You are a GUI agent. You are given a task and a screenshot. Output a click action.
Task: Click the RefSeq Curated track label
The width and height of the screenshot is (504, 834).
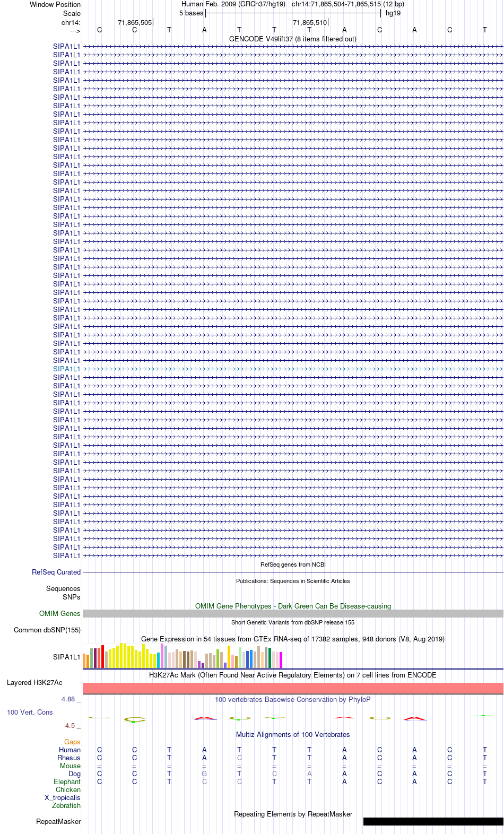point(56,572)
